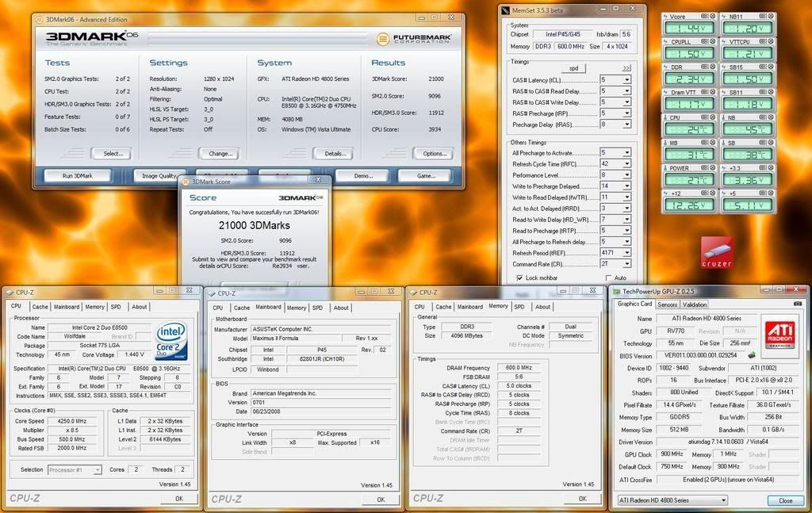Click OK in the CPU-Z Memory window

(583, 499)
